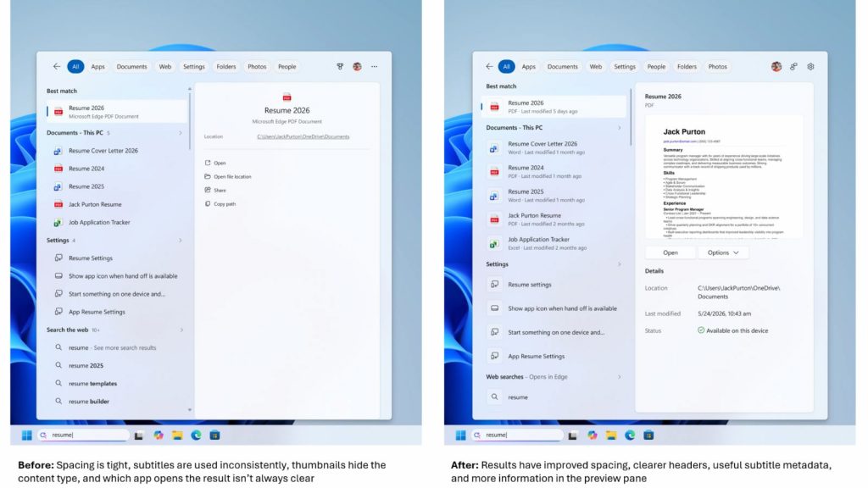This screenshot has width=868, height=488.
Task: Open the file location path link in Before preview
Action: tap(303, 136)
